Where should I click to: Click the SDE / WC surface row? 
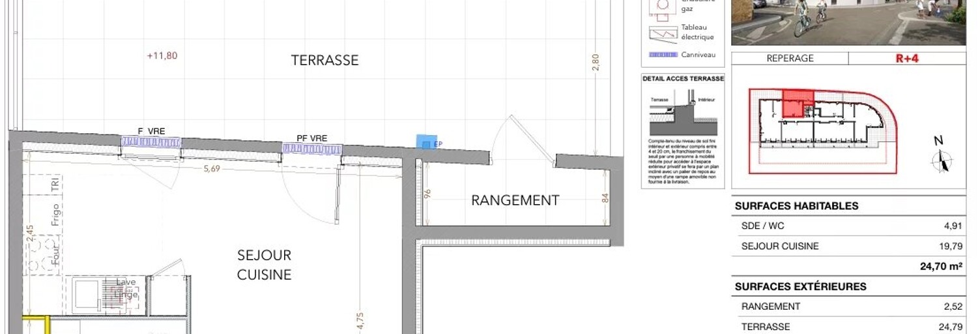coord(848,227)
